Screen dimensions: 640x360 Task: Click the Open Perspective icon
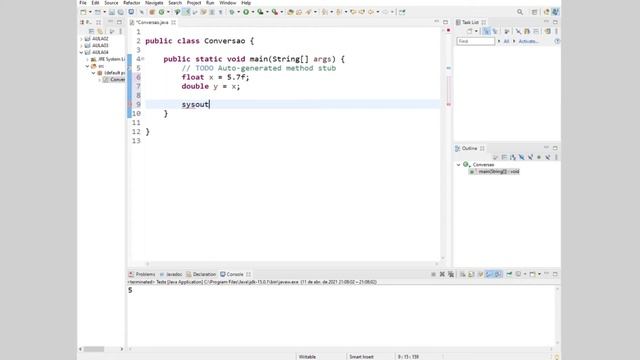coord(534,12)
